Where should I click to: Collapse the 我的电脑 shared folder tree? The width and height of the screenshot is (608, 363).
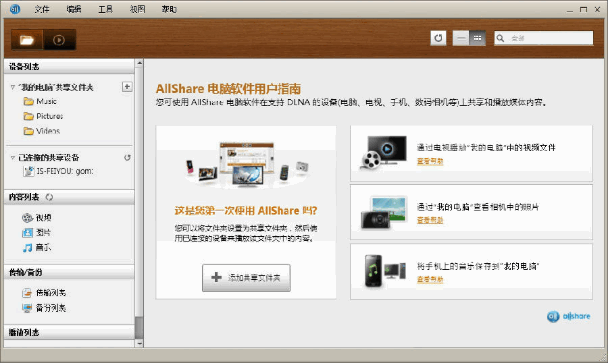coord(13,87)
